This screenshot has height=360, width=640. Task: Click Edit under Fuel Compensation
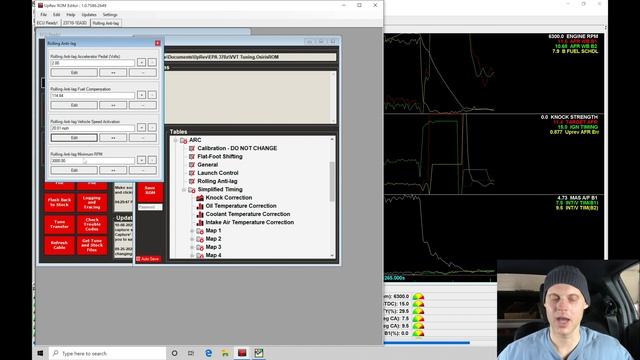74,105
